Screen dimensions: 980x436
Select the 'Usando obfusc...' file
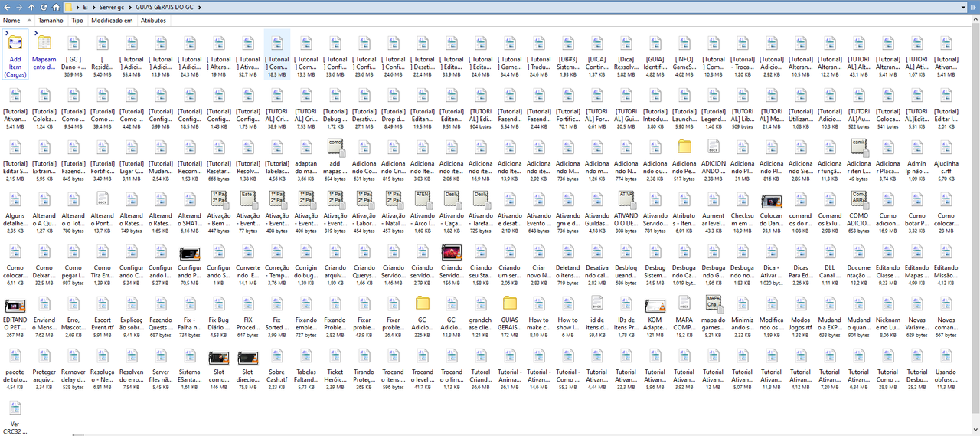pyautogui.click(x=946, y=366)
